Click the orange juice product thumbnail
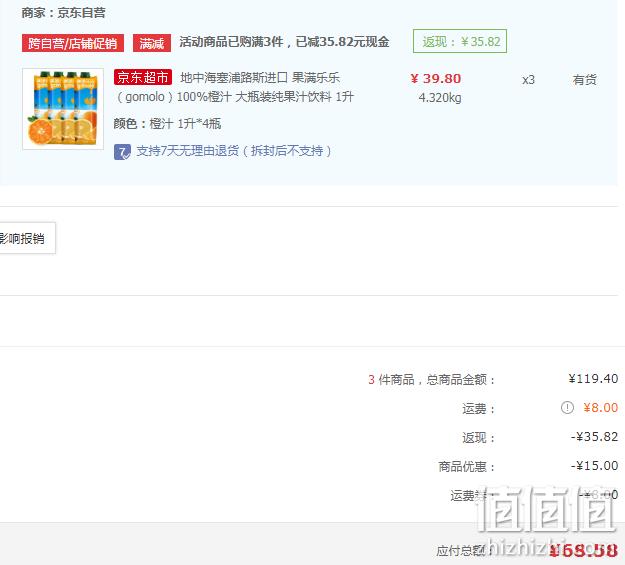This screenshot has height=565, width=625. click(x=63, y=109)
